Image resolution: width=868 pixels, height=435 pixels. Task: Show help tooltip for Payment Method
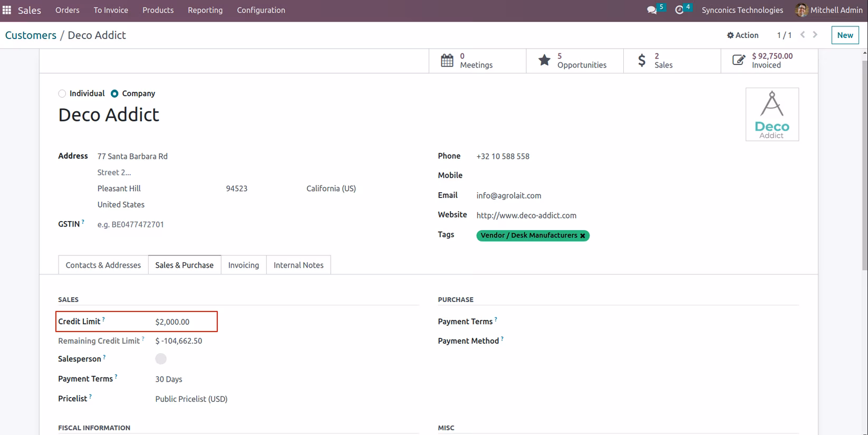click(x=502, y=338)
